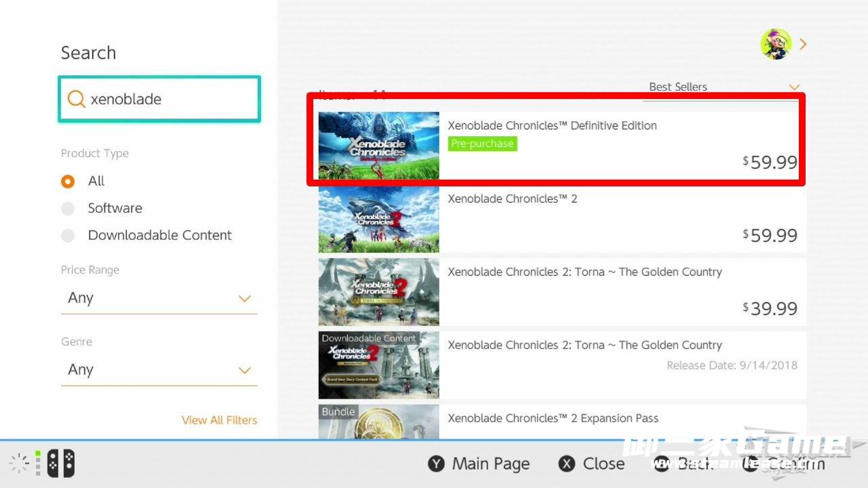Select the All product type radio
This screenshot has width=868, height=488.
68,182
